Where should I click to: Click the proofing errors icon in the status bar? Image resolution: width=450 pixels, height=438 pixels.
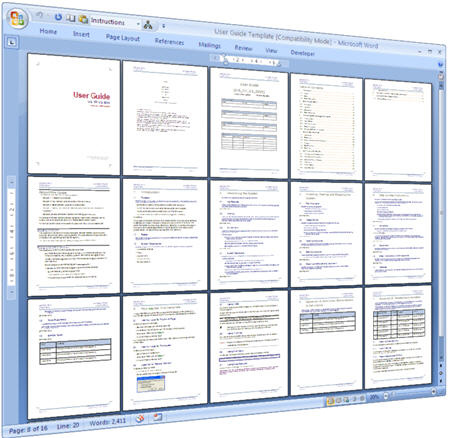click(x=140, y=418)
